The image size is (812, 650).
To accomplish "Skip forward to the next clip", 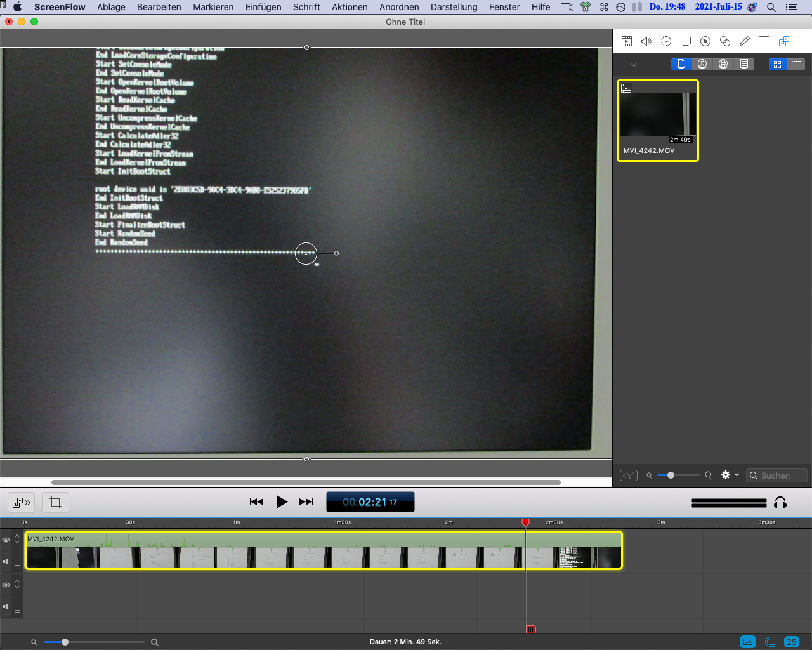I will pos(306,502).
